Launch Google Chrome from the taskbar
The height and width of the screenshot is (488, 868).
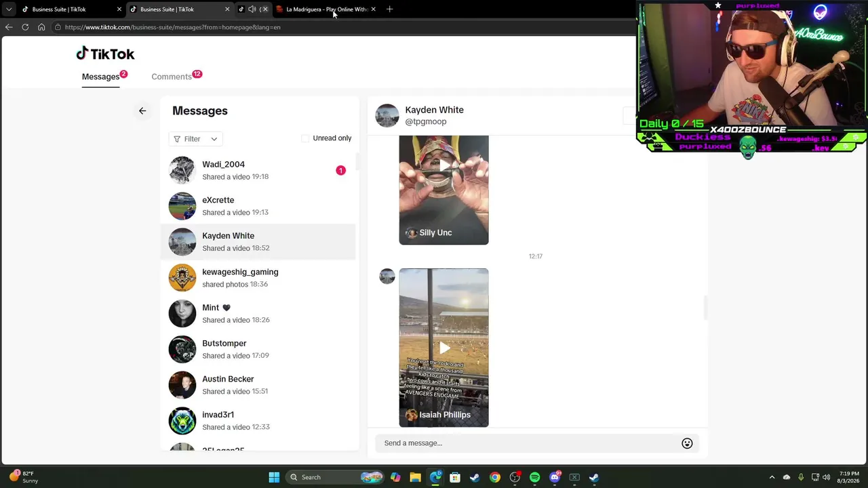[x=495, y=477]
